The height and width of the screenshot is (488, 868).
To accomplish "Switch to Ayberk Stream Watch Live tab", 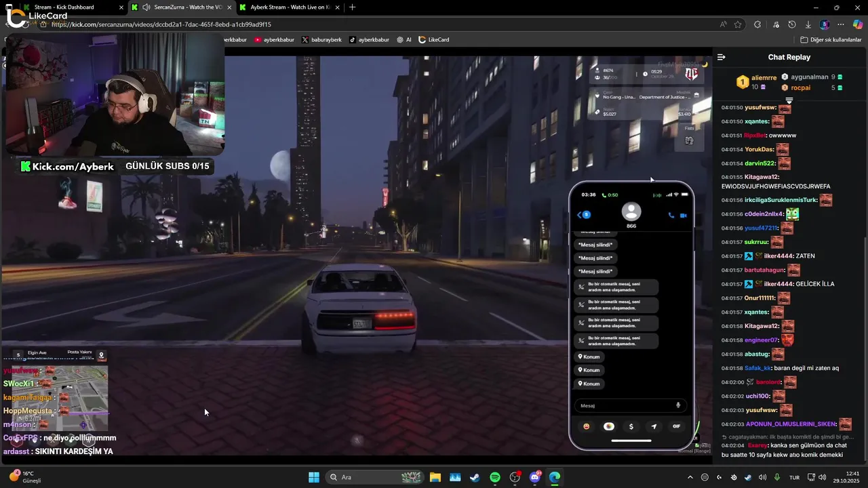I will [292, 7].
